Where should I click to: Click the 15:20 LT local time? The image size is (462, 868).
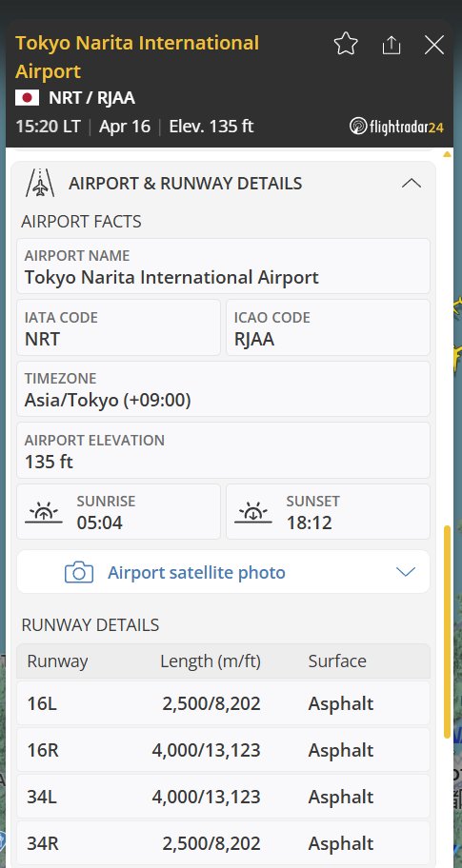tap(49, 127)
